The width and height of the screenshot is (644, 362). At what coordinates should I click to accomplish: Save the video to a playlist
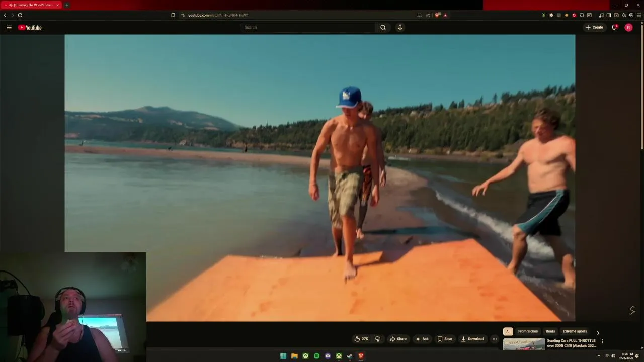coord(444,339)
